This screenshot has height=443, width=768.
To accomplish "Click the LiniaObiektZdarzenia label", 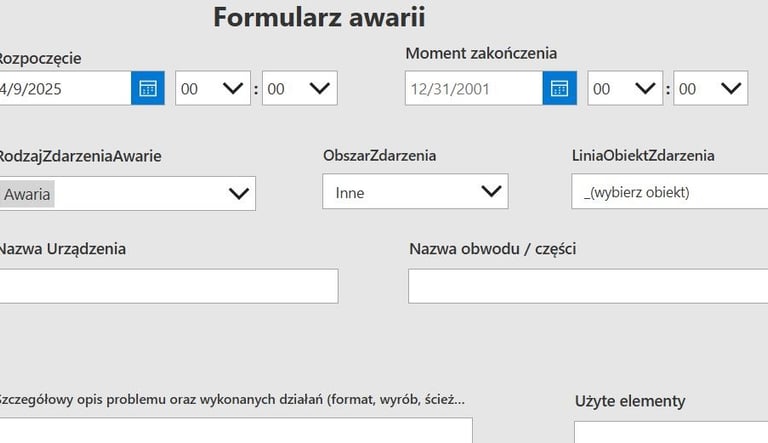I will (643, 155).
